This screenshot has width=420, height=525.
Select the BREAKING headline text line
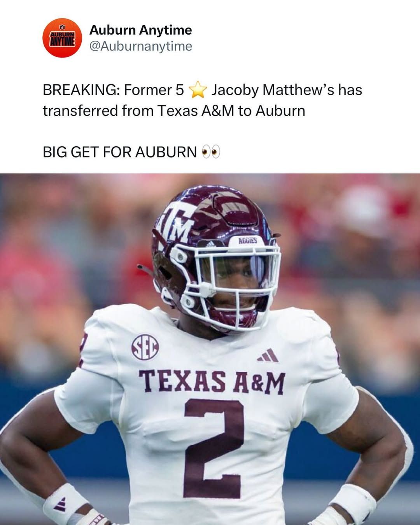pos(202,90)
